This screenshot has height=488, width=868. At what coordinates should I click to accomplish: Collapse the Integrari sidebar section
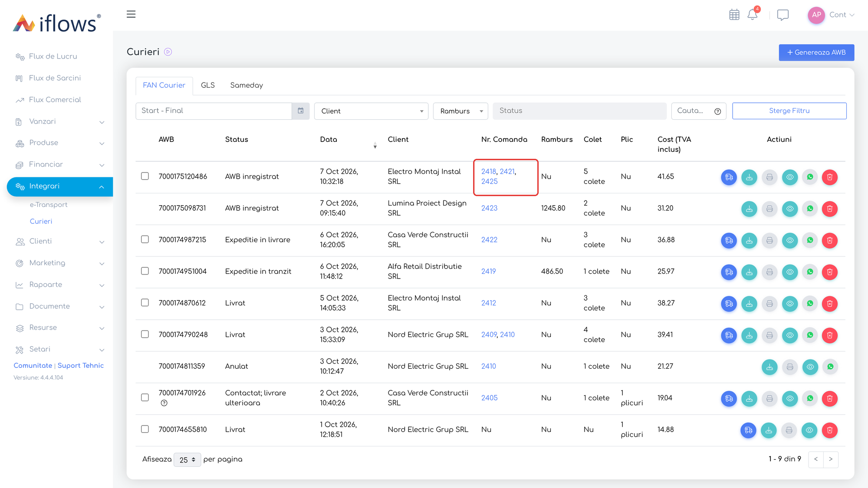pos(60,187)
